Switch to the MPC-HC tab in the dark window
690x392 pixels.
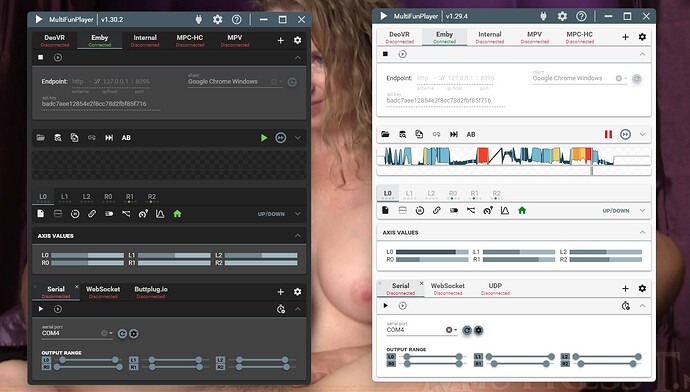(x=190, y=40)
